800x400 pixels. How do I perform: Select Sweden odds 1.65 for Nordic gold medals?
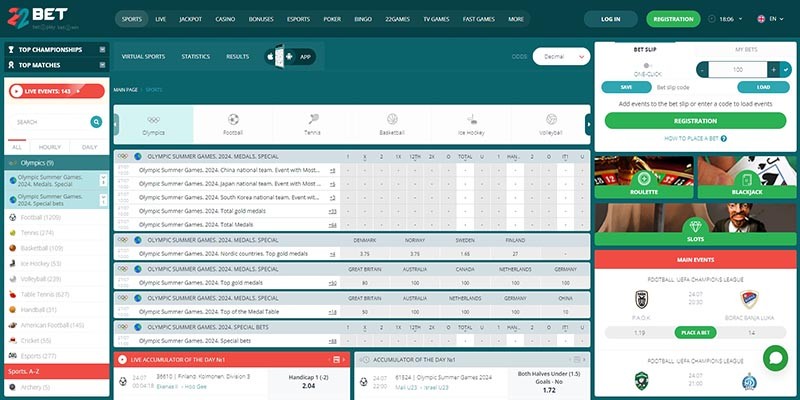click(x=465, y=254)
